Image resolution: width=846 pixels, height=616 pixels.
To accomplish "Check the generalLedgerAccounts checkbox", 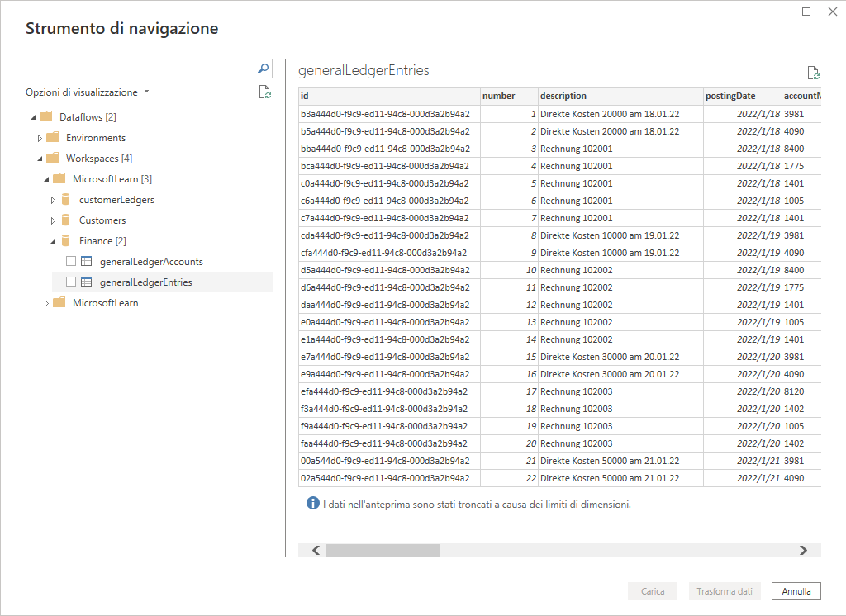I will 71,262.
